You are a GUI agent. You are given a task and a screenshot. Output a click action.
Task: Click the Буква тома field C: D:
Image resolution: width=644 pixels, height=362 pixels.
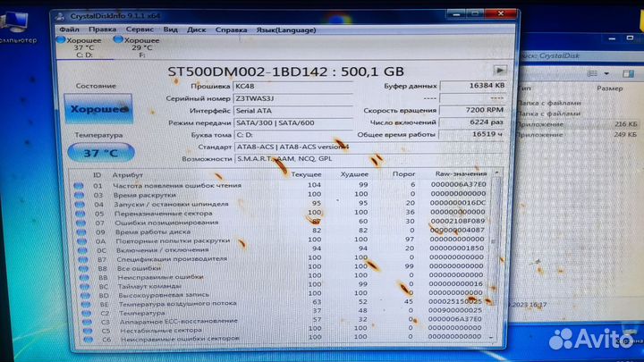(x=293, y=135)
